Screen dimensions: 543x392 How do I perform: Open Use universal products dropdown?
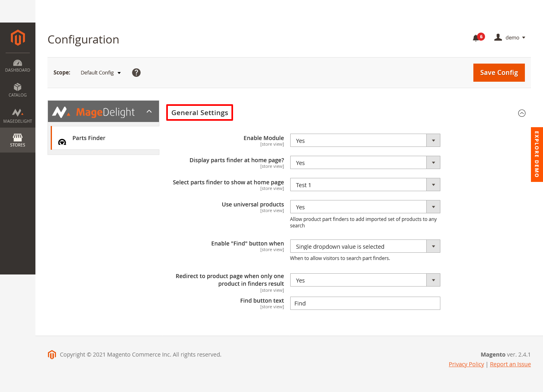365,207
